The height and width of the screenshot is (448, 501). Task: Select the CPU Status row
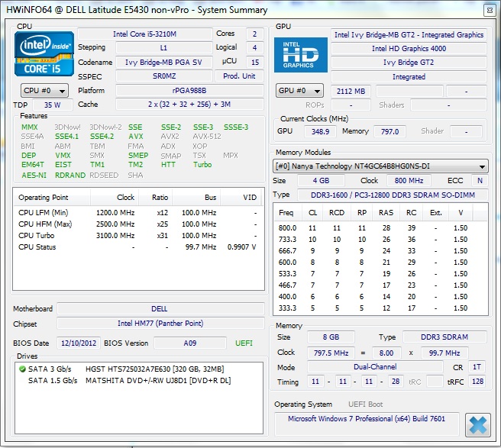tap(138, 247)
